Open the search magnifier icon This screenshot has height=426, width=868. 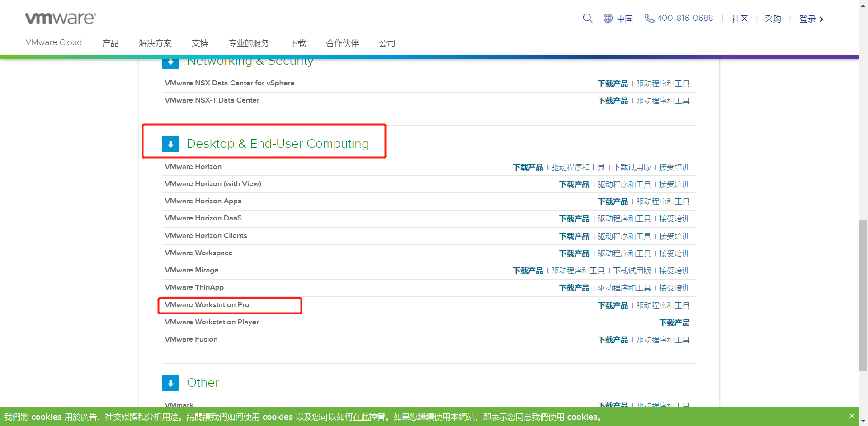pyautogui.click(x=587, y=18)
